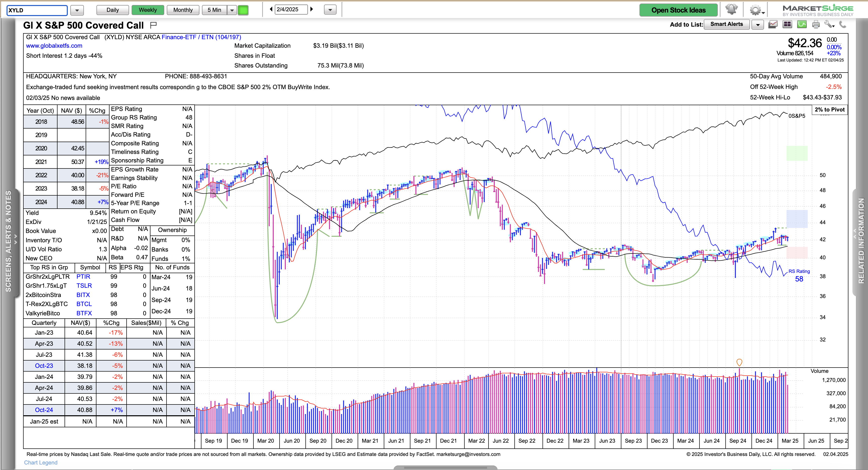Print chart with the printer icon
This screenshot has width=868, height=470.
(x=816, y=24)
